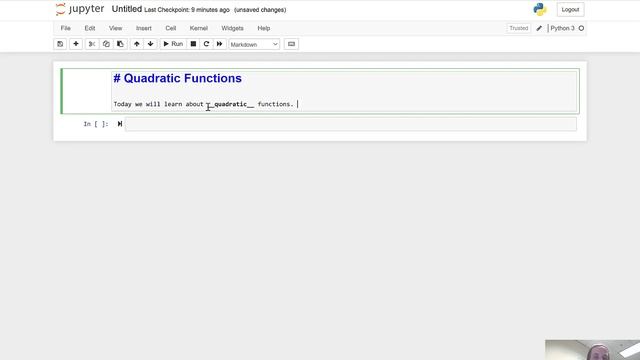This screenshot has height=360, width=640.
Task: Open the File menu
Action: coord(65,28)
